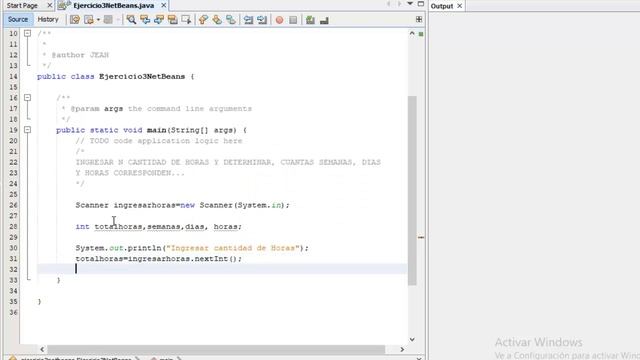Click line number 32 in gutter

(x=13, y=269)
